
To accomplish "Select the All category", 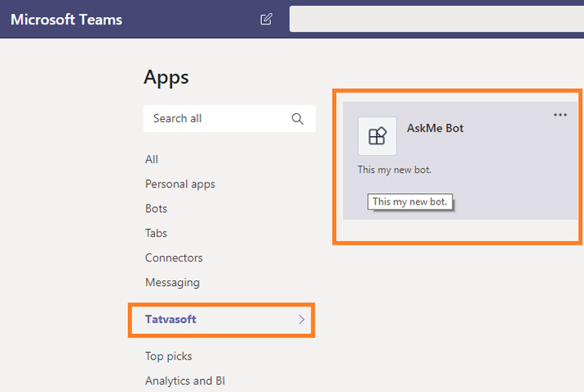I will pyautogui.click(x=152, y=160).
